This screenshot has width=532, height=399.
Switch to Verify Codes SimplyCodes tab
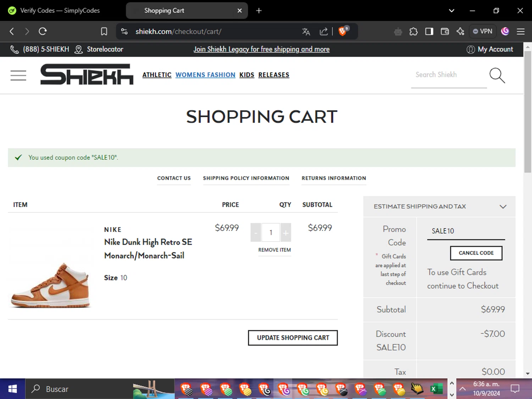[x=60, y=11]
